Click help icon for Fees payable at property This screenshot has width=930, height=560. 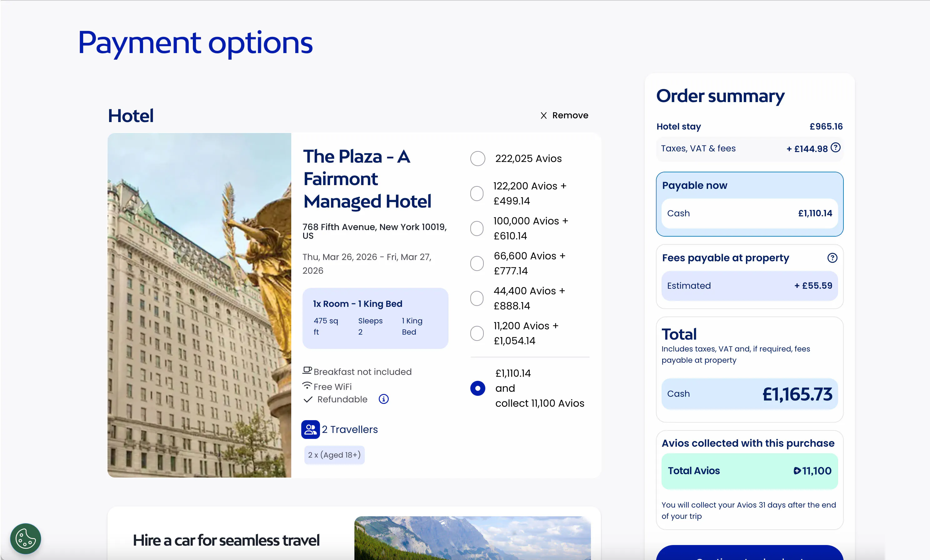click(832, 258)
